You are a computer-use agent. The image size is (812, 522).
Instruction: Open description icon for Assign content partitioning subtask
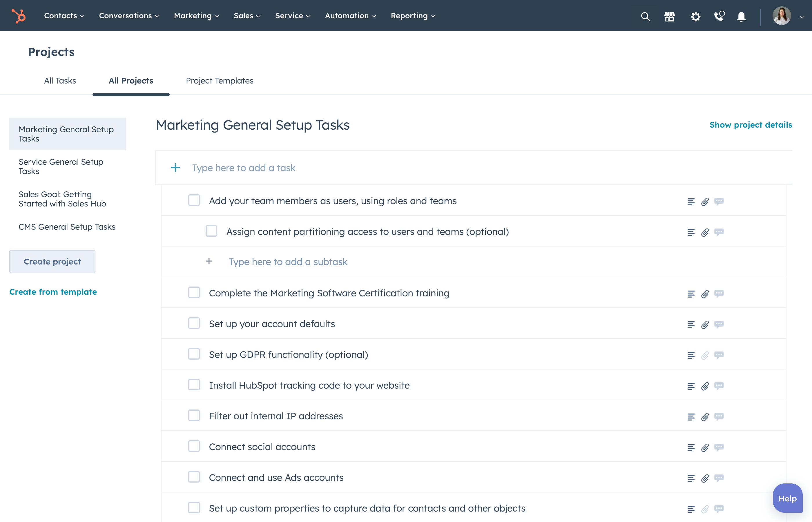point(691,232)
